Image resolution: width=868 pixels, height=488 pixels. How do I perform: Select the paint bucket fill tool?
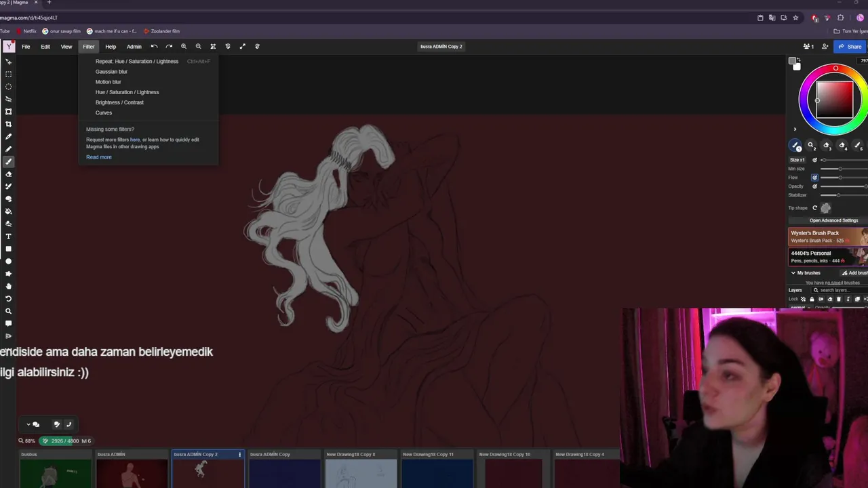pyautogui.click(x=9, y=211)
